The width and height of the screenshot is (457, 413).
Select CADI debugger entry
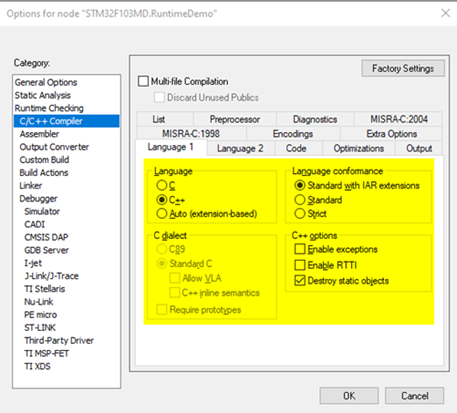66,224
